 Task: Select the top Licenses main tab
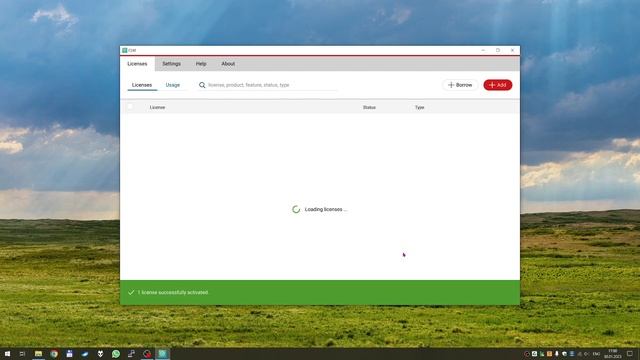pyautogui.click(x=137, y=64)
